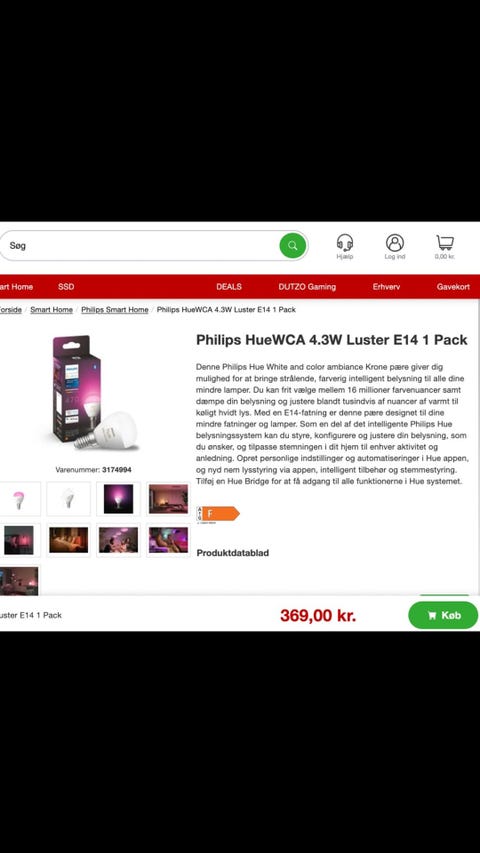Select the SSD menu item
Viewport: 480px width, 853px height.
pyautogui.click(x=66, y=287)
